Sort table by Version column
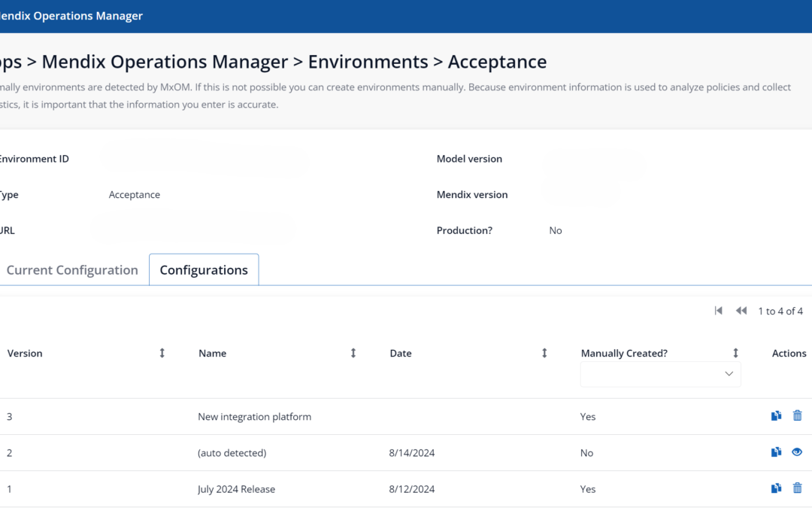 tap(162, 353)
